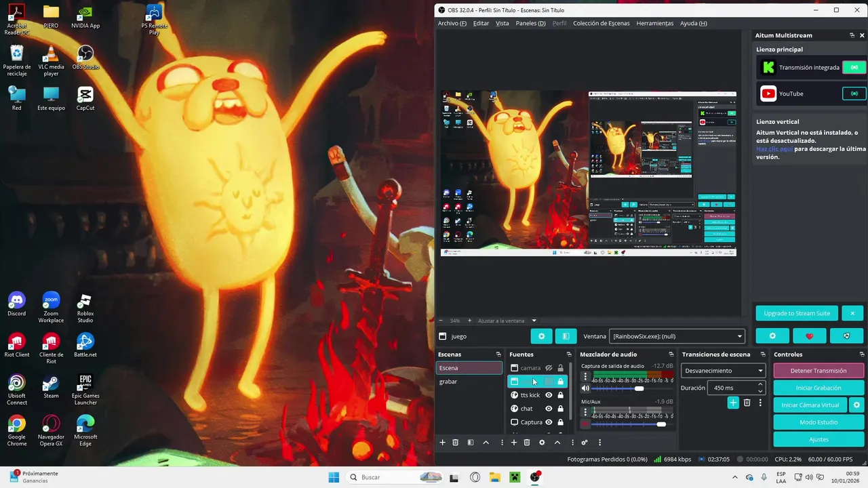Hide the chat source
868x488 pixels.
pos(549,409)
